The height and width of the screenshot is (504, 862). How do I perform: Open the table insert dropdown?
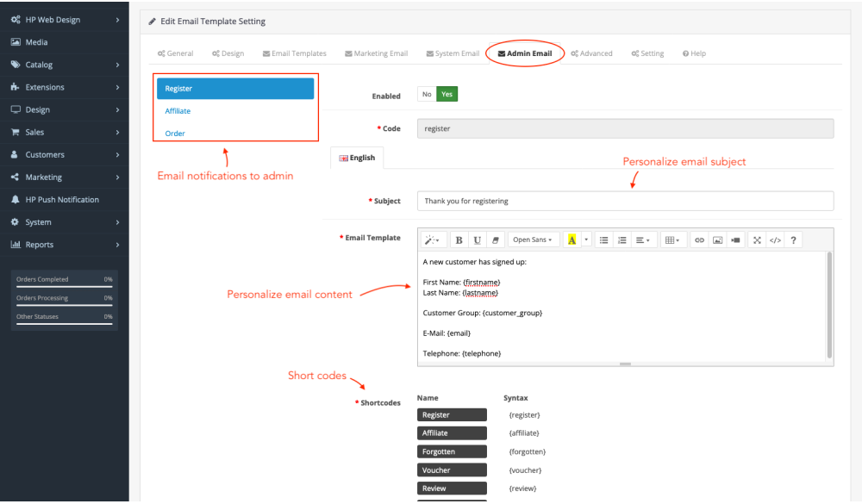[671, 240]
